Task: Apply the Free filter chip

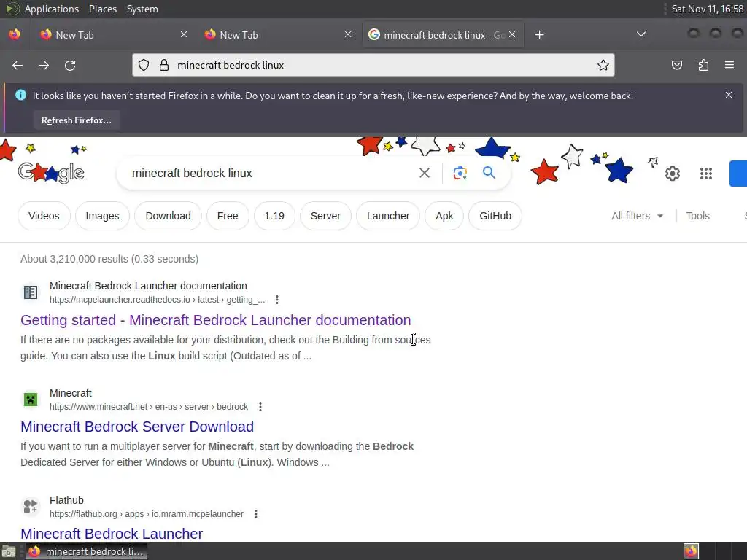Action: click(x=228, y=216)
